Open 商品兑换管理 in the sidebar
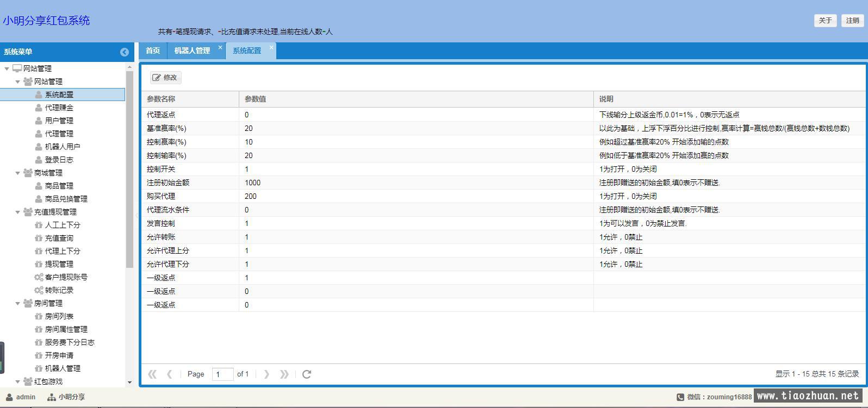Screen dimensions: 868x408 click(x=66, y=199)
